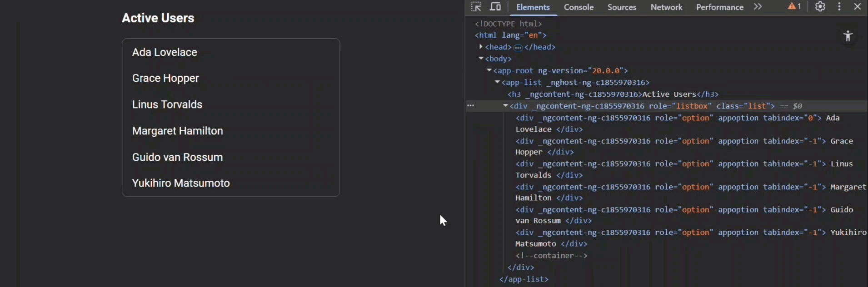This screenshot has height=287, width=868.
Task: Collapse the body element node
Action: pos(481,59)
